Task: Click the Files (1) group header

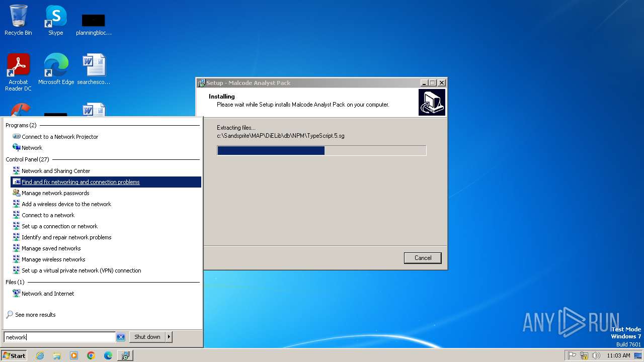Action: [x=15, y=282]
